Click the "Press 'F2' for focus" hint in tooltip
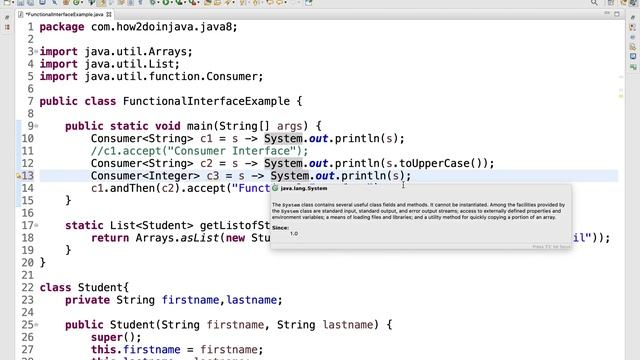The image size is (640, 360). coord(551,247)
